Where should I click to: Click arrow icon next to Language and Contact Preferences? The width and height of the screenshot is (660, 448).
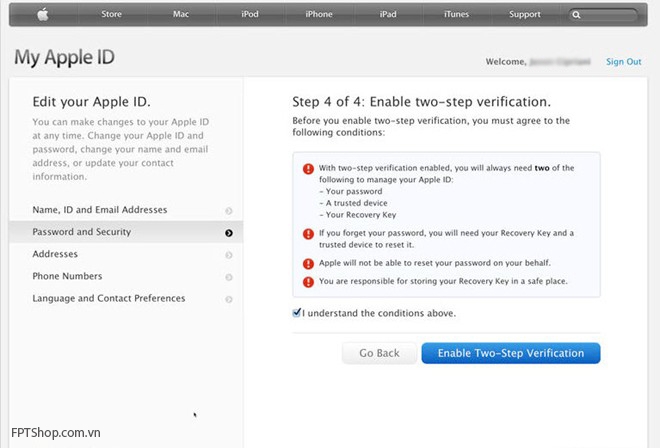click(229, 299)
